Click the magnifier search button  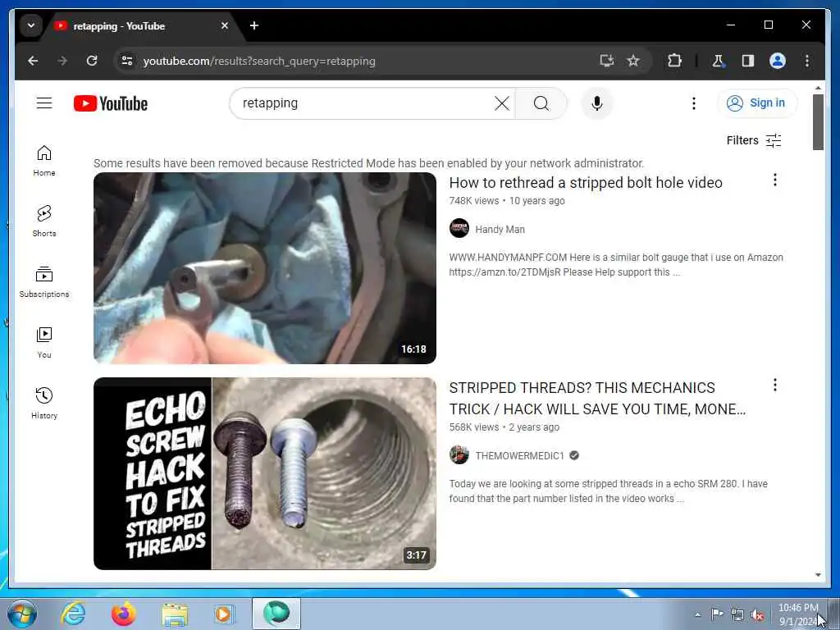(x=541, y=103)
